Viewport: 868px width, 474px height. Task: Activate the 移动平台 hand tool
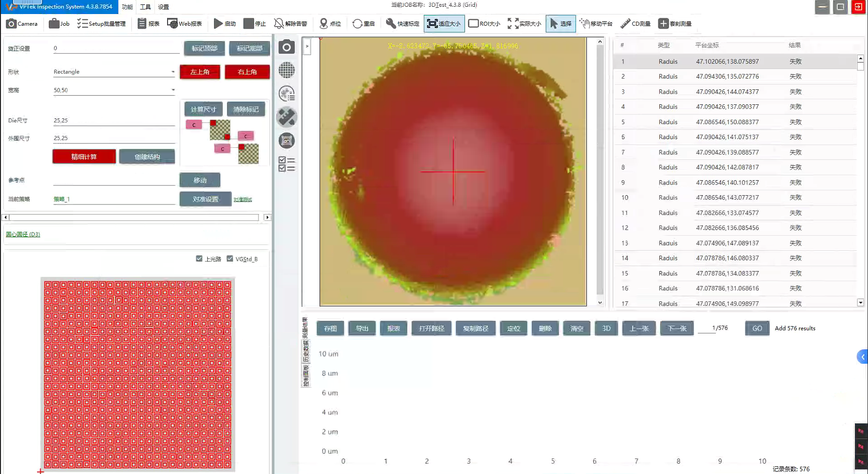pos(584,24)
